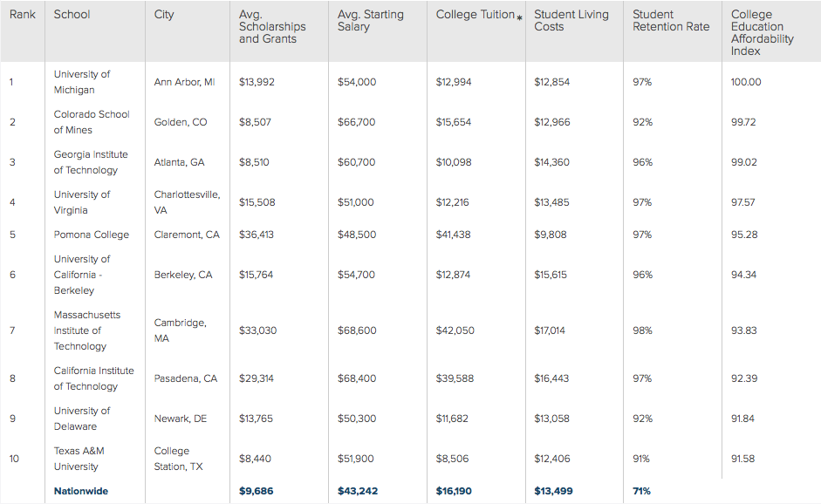Click 92.39 affordability index value
Screen dimensions: 821x504
(x=744, y=378)
